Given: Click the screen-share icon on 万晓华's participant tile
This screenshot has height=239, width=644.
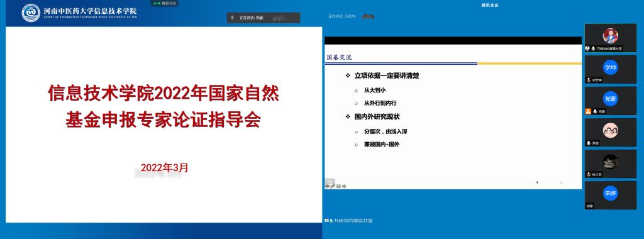Looking at the screenshot, I should click(588, 48).
